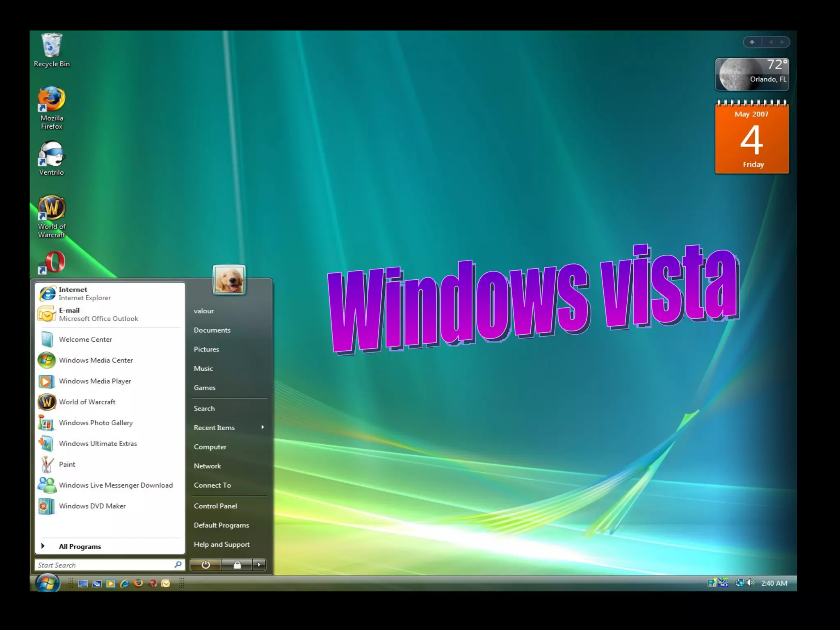Open the Xear 3D tray icon
The image size is (840, 630).
(x=723, y=583)
